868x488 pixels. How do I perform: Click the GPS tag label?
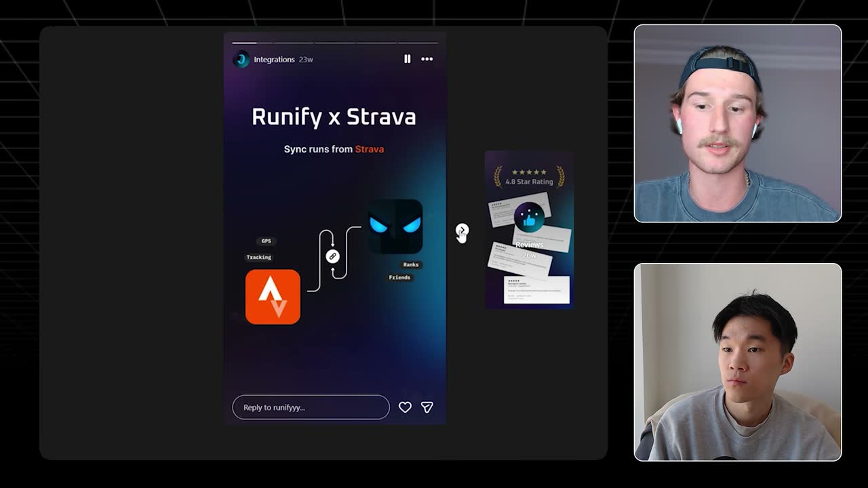tap(267, 241)
